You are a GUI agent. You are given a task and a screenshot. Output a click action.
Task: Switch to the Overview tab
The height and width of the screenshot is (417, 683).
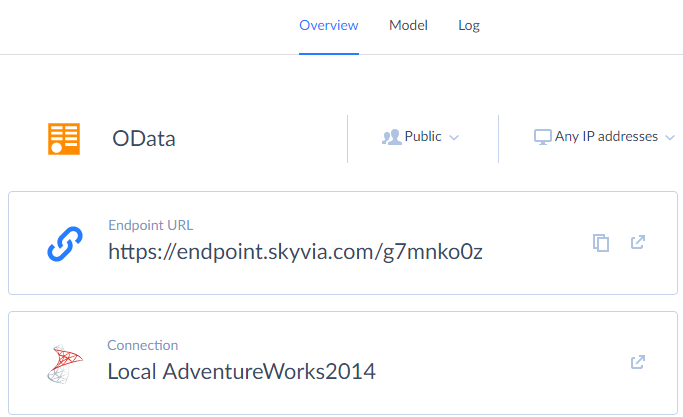(329, 25)
